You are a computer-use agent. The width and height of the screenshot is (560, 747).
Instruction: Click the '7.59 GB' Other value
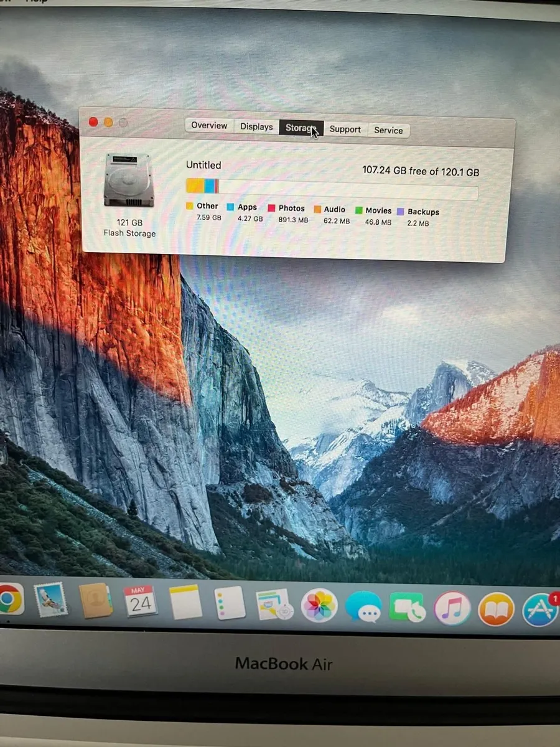pos(209,217)
